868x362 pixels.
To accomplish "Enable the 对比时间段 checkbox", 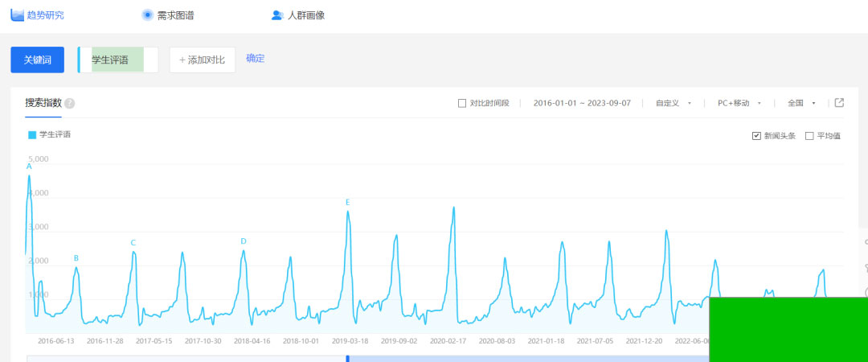I will 461,103.
